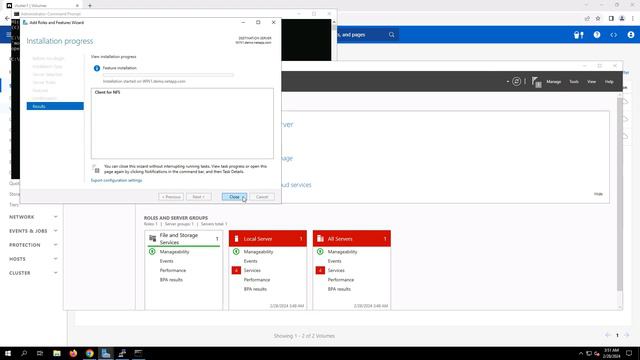Click Performance under All Servers
The image size is (640, 360).
341,280
